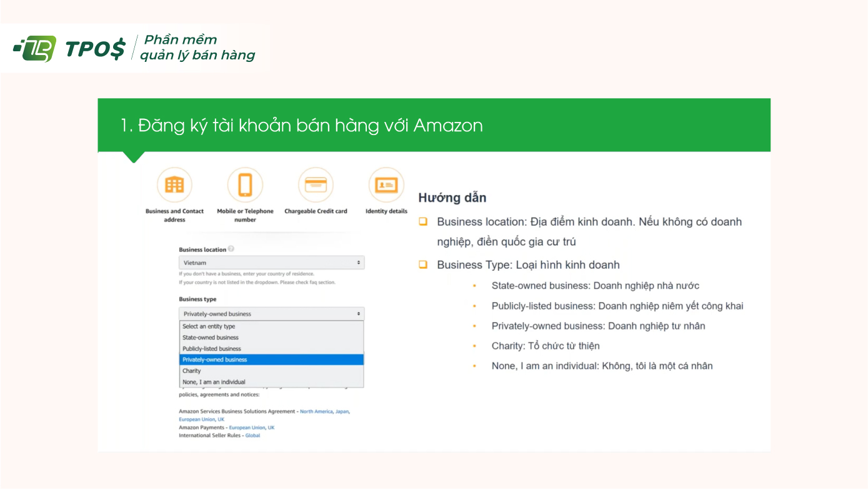Image resolution: width=868 pixels, height=489 pixels.
Task: Click the 'Identity details' label
Action: [x=386, y=211]
